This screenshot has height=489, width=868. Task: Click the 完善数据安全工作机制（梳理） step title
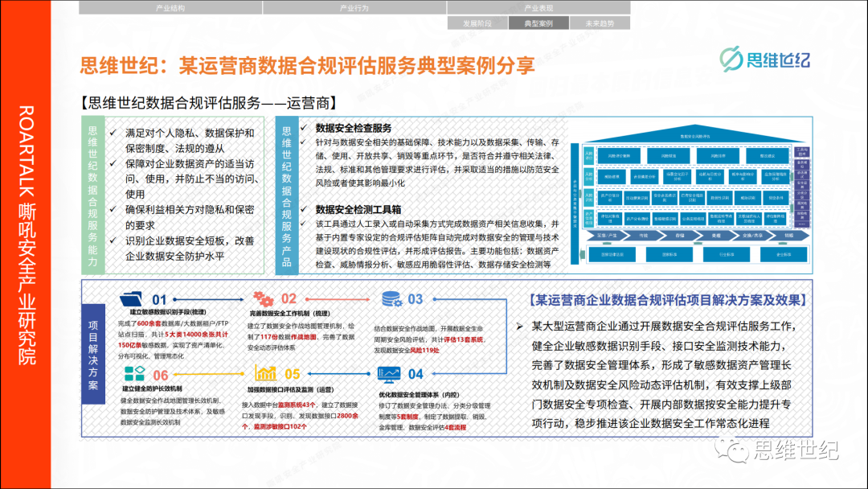pyautogui.click(x=289, y=313)
